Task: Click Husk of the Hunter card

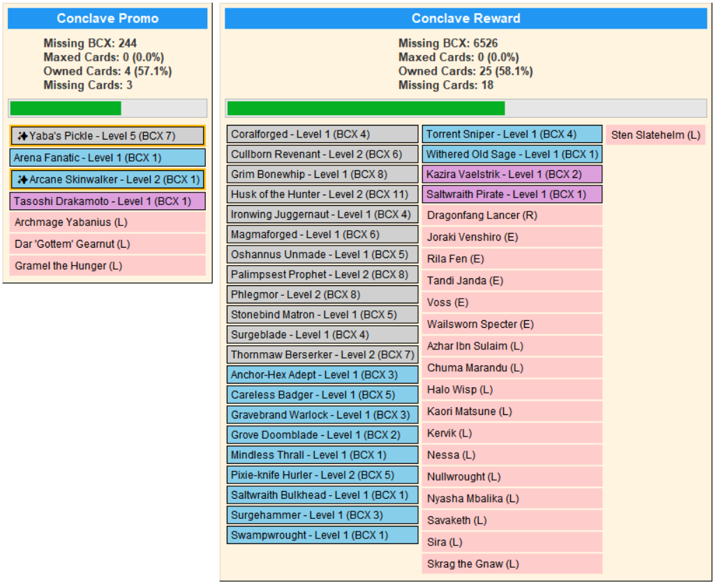Action: (x=322, y=195)
